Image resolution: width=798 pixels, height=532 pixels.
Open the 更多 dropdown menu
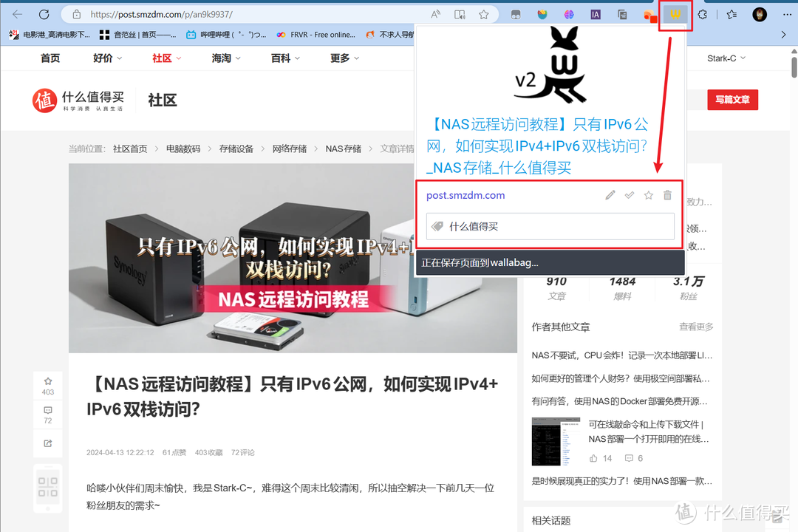342,58
